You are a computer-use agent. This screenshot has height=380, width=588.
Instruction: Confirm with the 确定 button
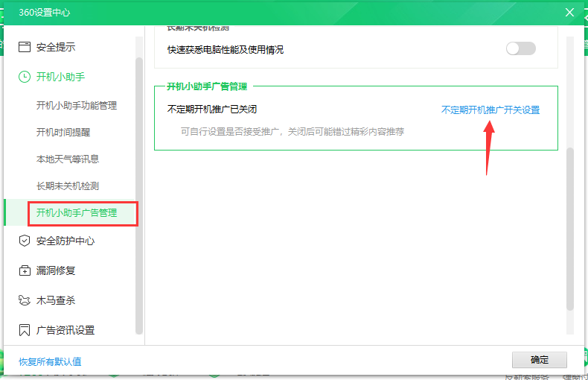(x=540, y=360)
